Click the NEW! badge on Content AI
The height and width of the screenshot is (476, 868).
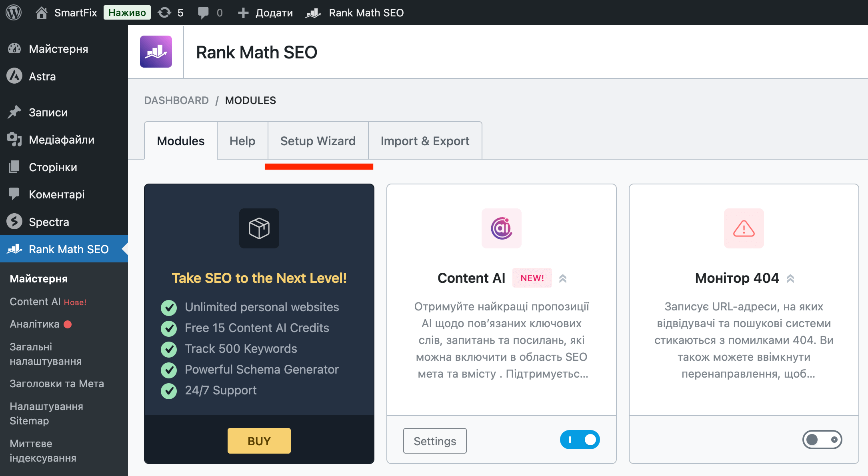pyautogui.click(x=532, y=278)
